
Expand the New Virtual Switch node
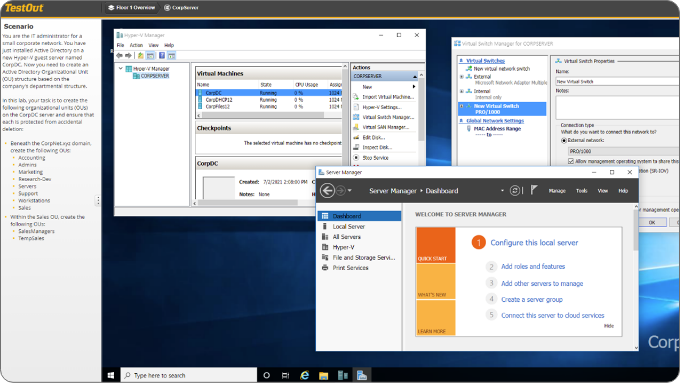click(461, 106)
